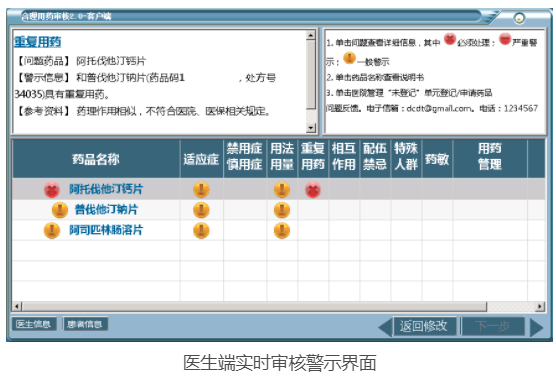Open 用法用量 warning for 阿托伐他汀钙片
Image resolution: width=556 pixels, height=384 pixels.
click(282, 190)
